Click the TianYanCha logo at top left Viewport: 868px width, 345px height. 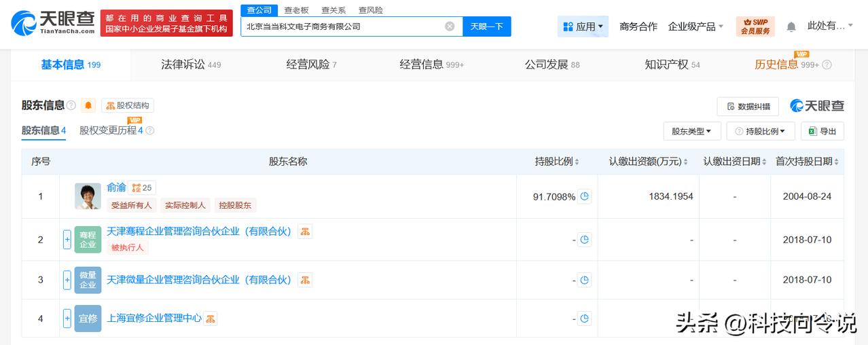(53, 22)
